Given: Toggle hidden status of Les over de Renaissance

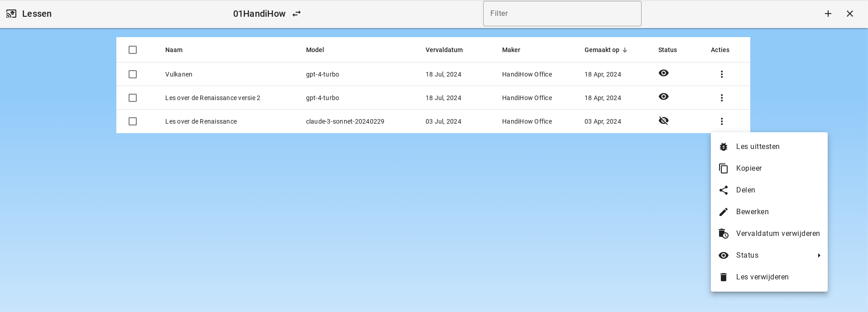Looking at the screenshot, I should pyautogui.click(x=663, y=120).
